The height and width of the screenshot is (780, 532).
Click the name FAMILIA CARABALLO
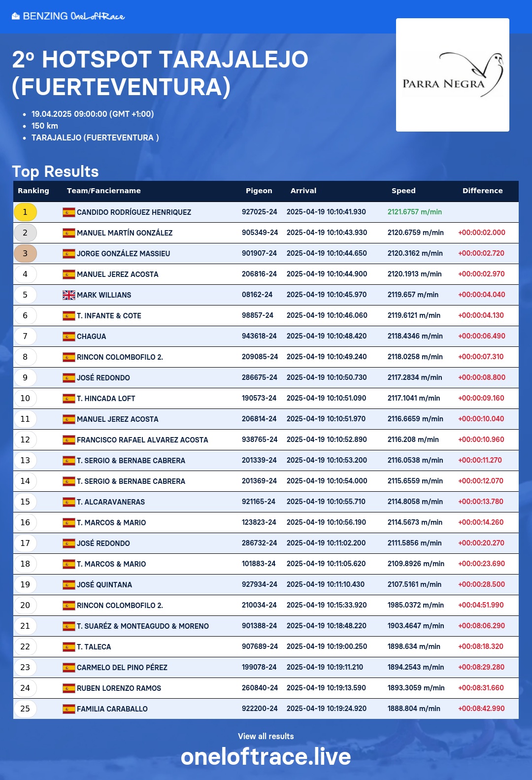point(112,709)
